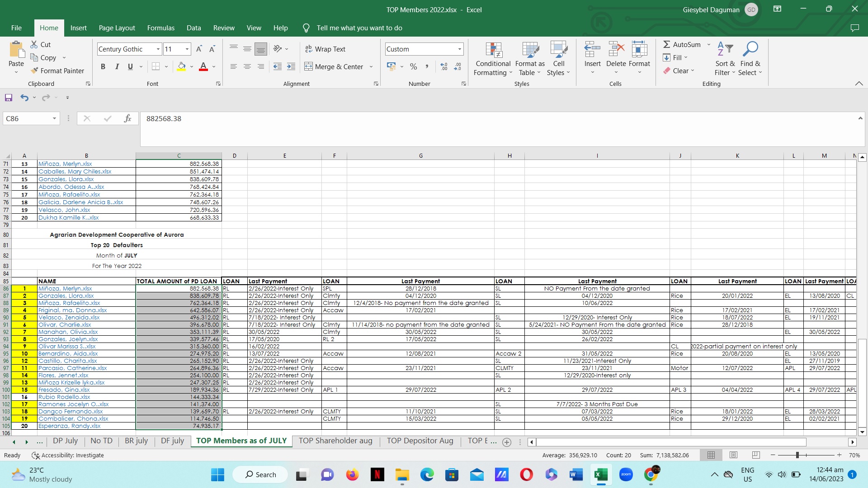868x488 pixels.
Task: Click the AutoSum sigma icon
Action: [666, 44]
